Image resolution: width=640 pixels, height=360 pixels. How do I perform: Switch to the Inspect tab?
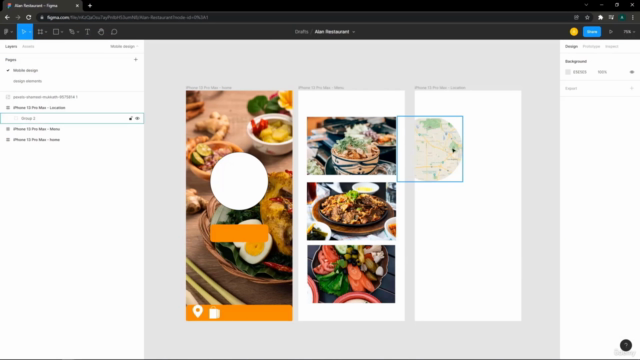tap(611, 47)
